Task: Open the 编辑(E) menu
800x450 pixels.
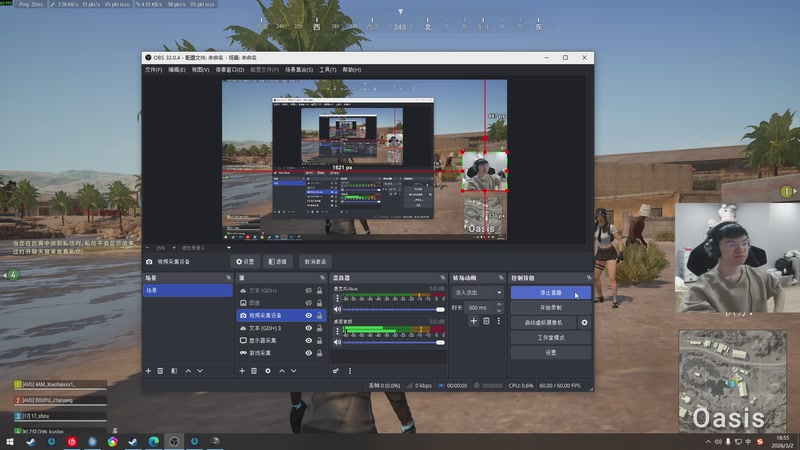Action: tap(177, 70)
